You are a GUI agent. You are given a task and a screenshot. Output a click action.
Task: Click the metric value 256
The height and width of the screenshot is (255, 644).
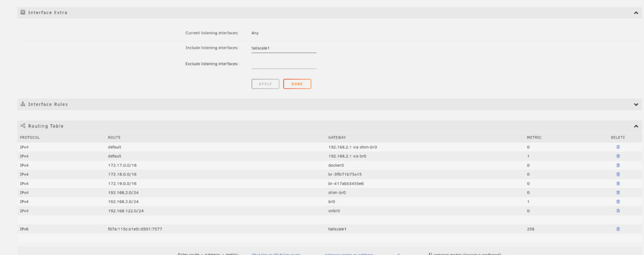point(531,229)
